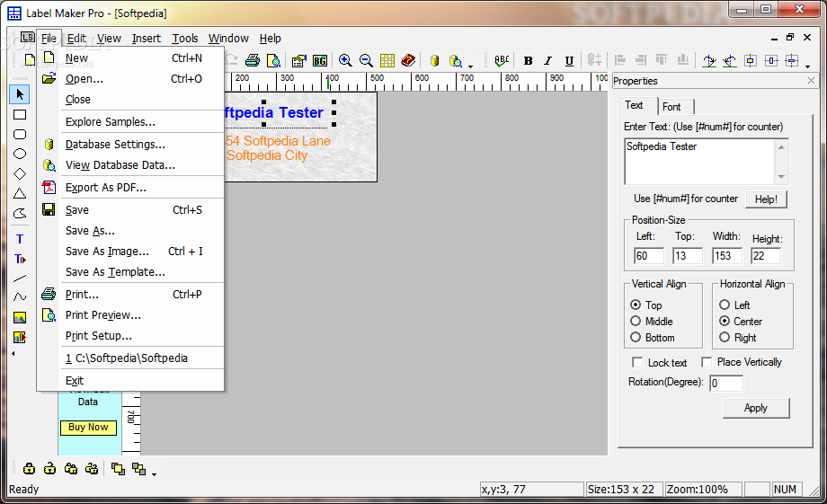Select Top vertical align radio button
This screenshot has width=827, height=504.
[x=636, y=305]
